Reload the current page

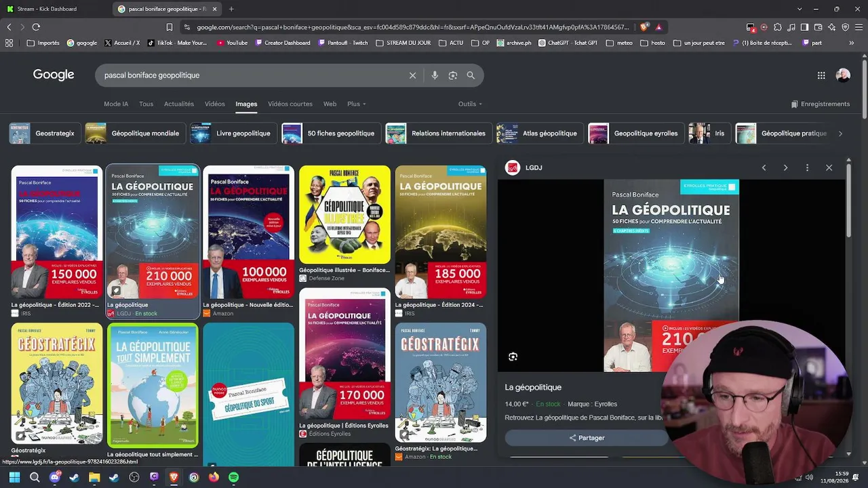[36, 27]
